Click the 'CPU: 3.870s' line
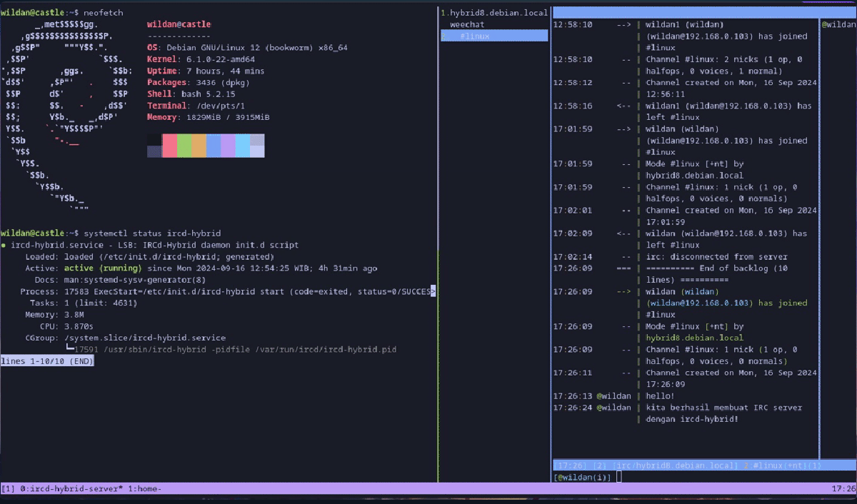 (x=65, y=326)
